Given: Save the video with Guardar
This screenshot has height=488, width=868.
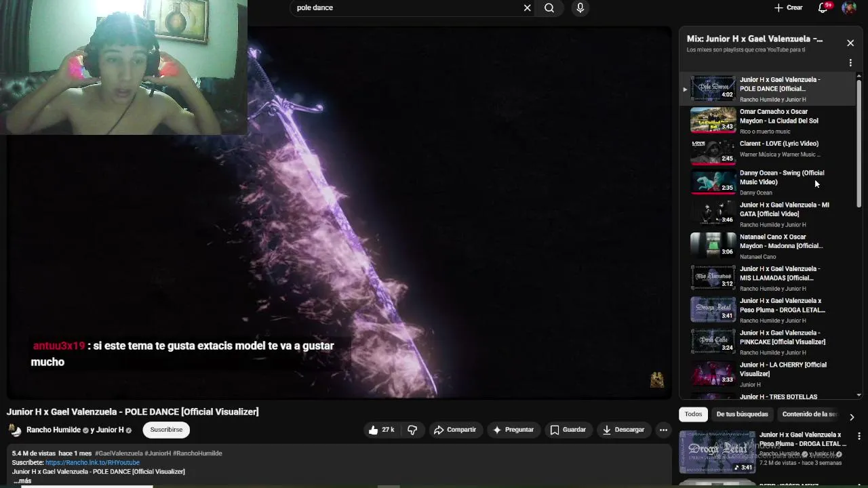Looking at the screenshot, I should point(568,430).
